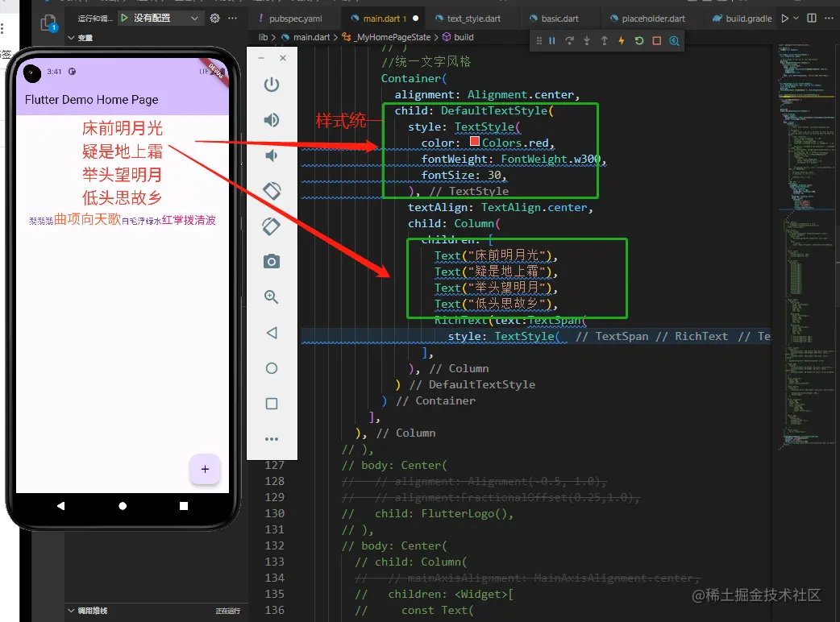Screen dimensions: 840x622
Task: Tap the floating plus button in app
Action: tap(205, 470)
